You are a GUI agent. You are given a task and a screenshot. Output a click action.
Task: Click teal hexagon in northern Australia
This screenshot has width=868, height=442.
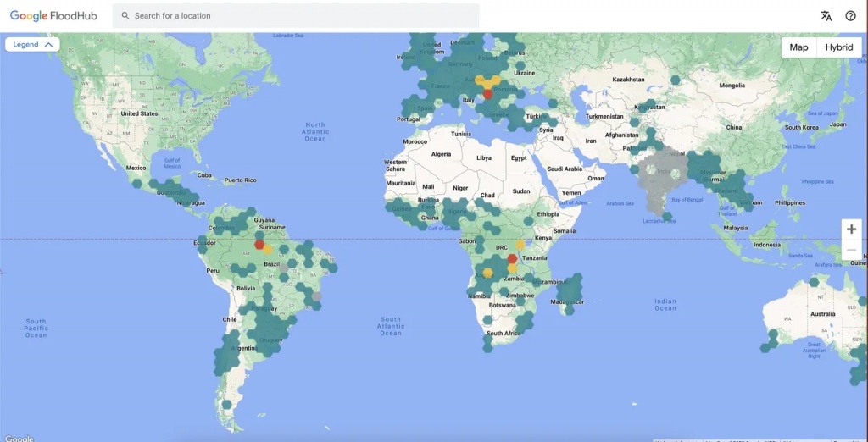(x=814, y=282)
